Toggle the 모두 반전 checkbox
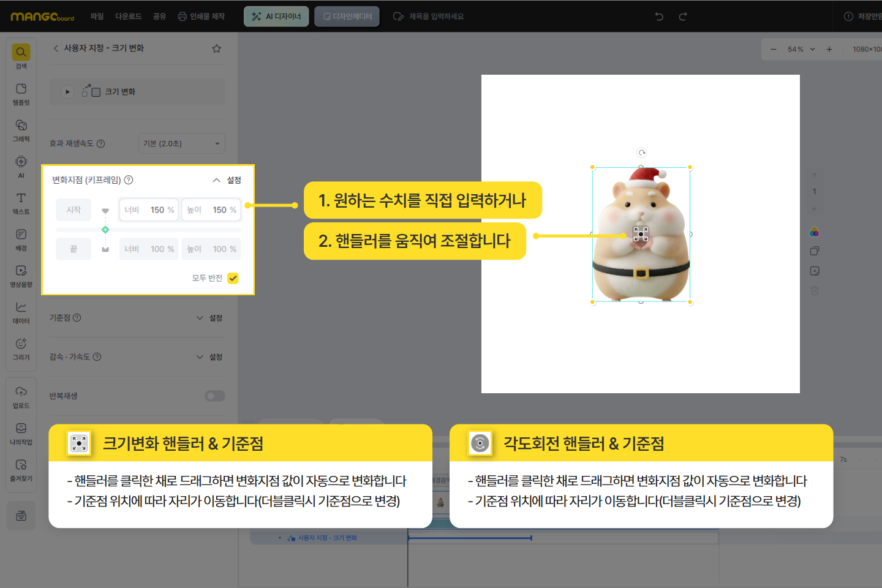Image resolution: width=882 pixels, height=588 pixels. (x=233, y=278)
